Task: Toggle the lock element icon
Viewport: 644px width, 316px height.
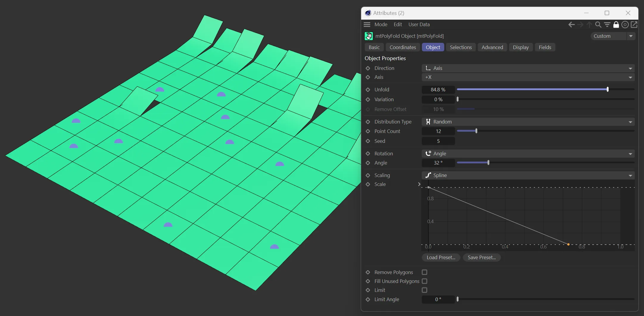Action: tap(616, 25)
